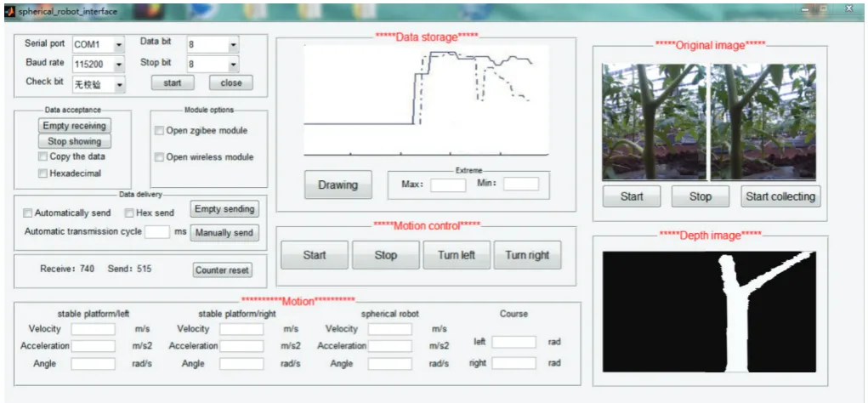
Task: Toggle the Automatically send checkbox
Action: tap(28, 213)
